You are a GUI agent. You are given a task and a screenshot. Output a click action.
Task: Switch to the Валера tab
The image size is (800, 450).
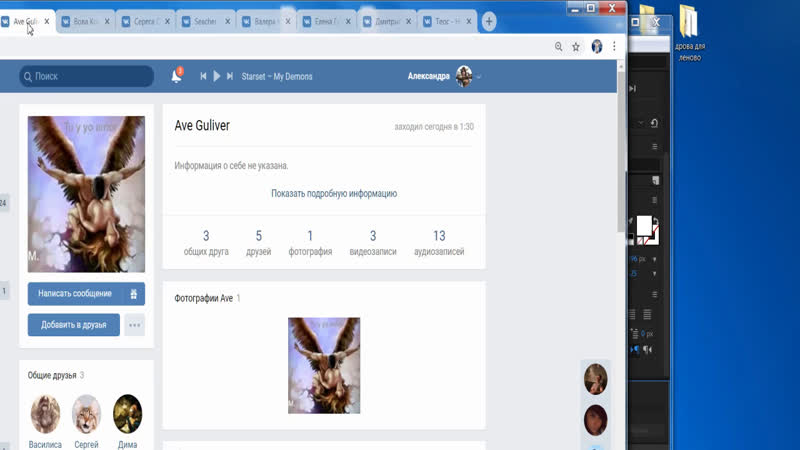(x=265, y=21)
